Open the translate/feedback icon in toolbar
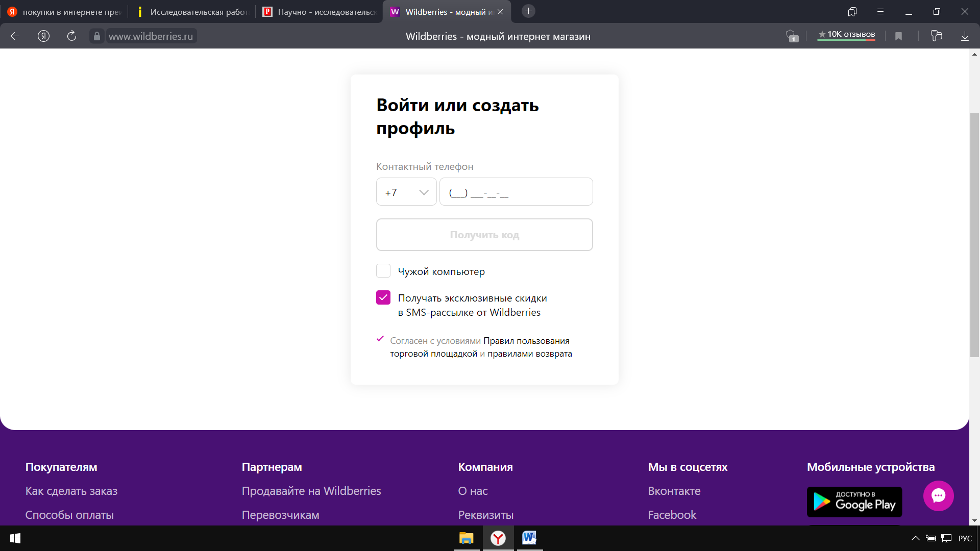 click(x=936, y=36)
